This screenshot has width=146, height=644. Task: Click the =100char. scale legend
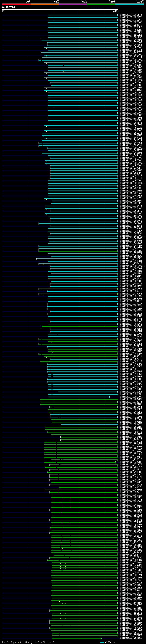pyautogui.click(x=108, y=642)
